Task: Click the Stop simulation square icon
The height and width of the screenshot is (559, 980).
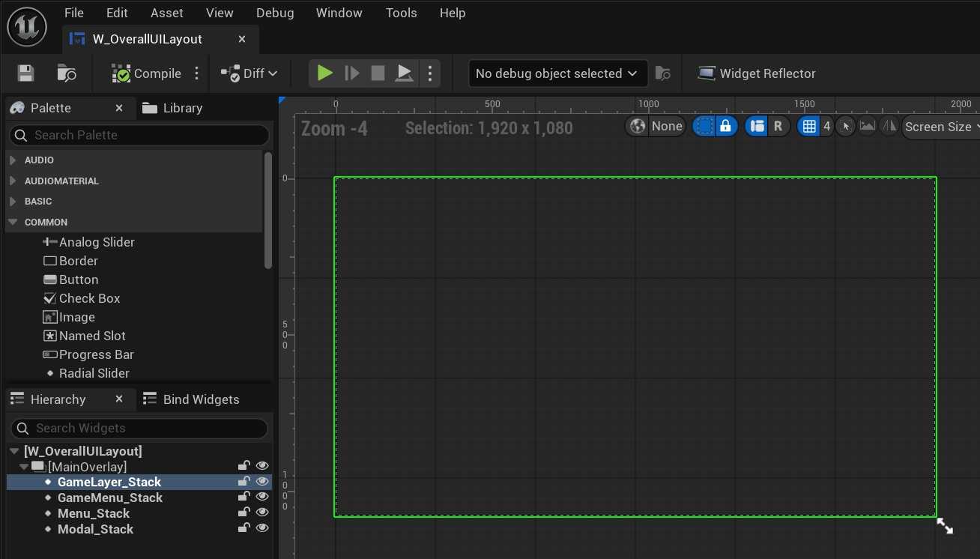Action: pyautogui.click(x=378, y=73)
